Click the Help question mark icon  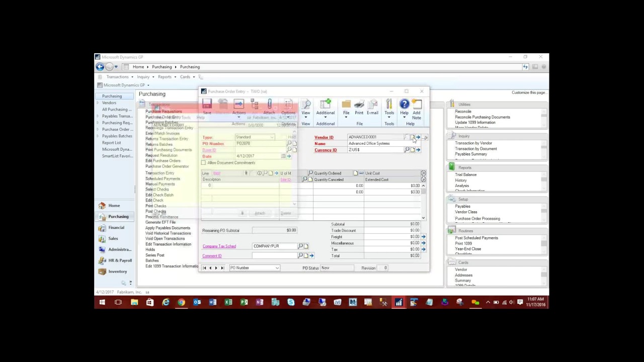[x=405, y=104]
